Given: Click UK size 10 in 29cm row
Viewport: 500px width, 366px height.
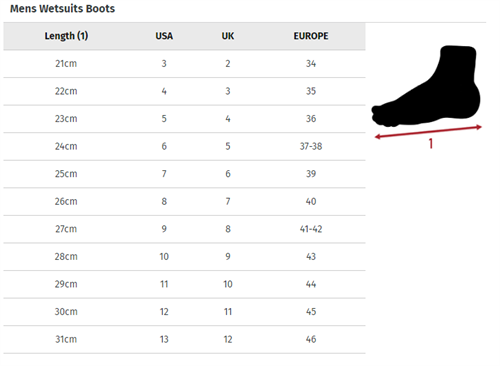Looking at the screenshot, I should pyautogui.click(x=228, y=284).
